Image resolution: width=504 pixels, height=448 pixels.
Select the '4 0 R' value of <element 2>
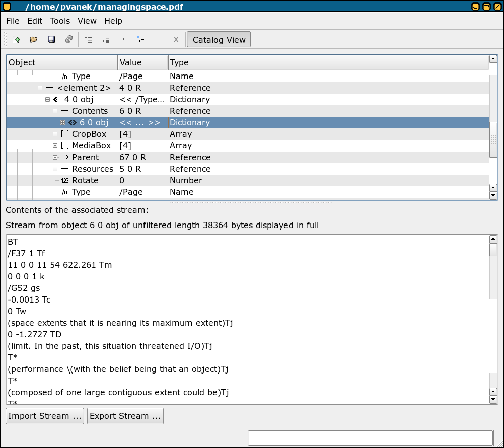130,88
